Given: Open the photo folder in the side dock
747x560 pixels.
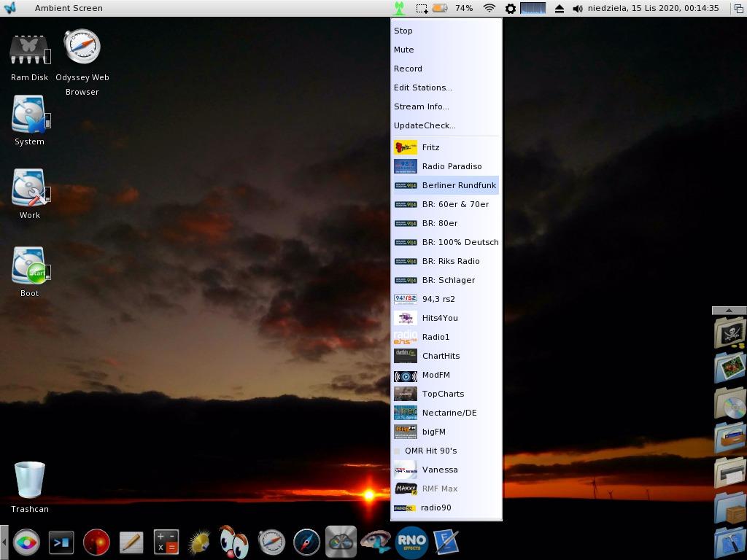Looking at the screenshot, I should (730, 367).
